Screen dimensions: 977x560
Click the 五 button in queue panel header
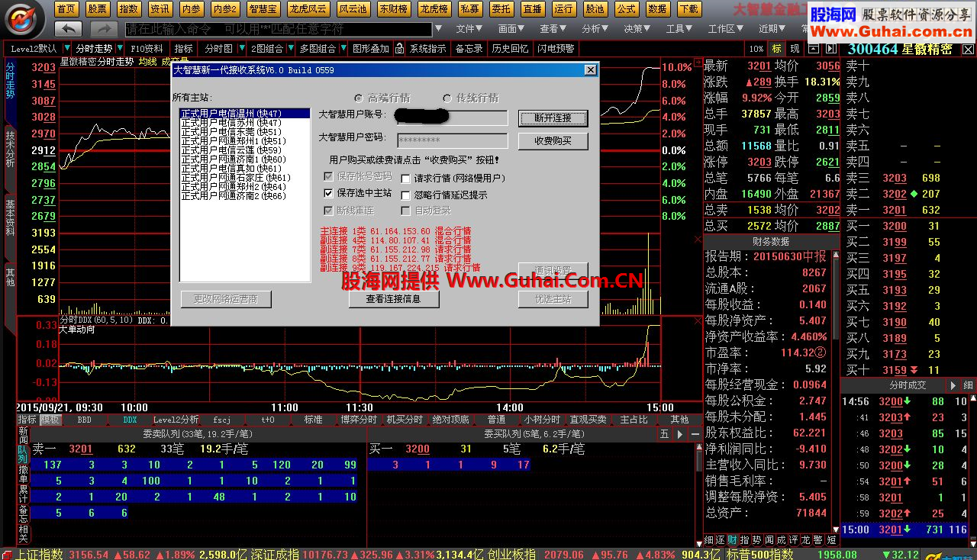(664, 433)
